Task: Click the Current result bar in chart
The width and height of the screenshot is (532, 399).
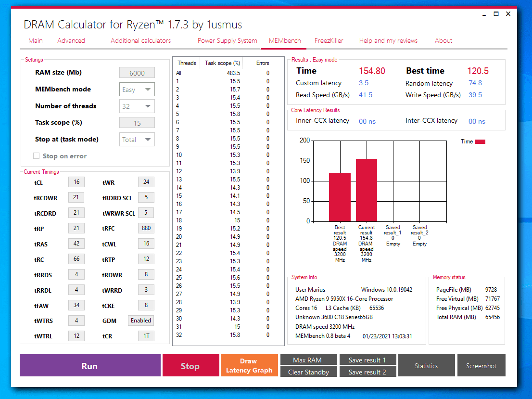Action: click(367, 190)
